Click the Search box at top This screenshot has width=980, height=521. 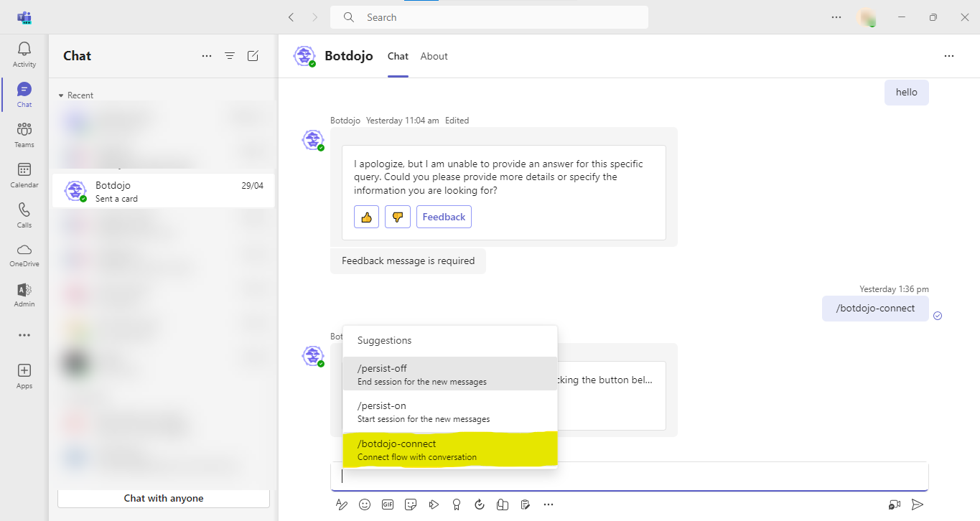click(489, 17)
